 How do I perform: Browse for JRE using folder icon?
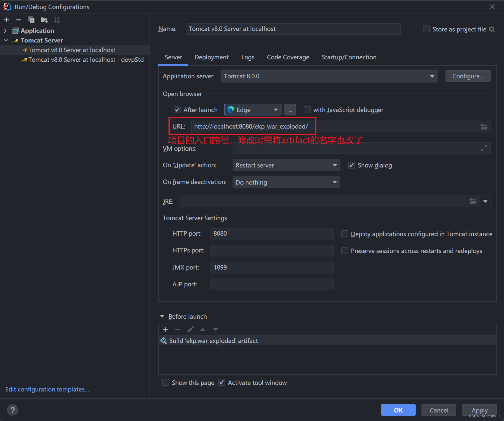point(473,201)
